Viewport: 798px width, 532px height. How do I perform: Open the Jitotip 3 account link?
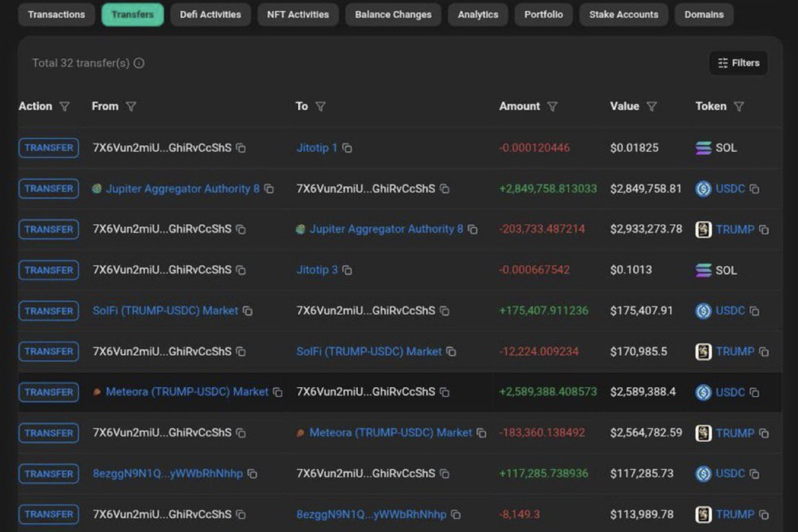(x=317, y=270)
